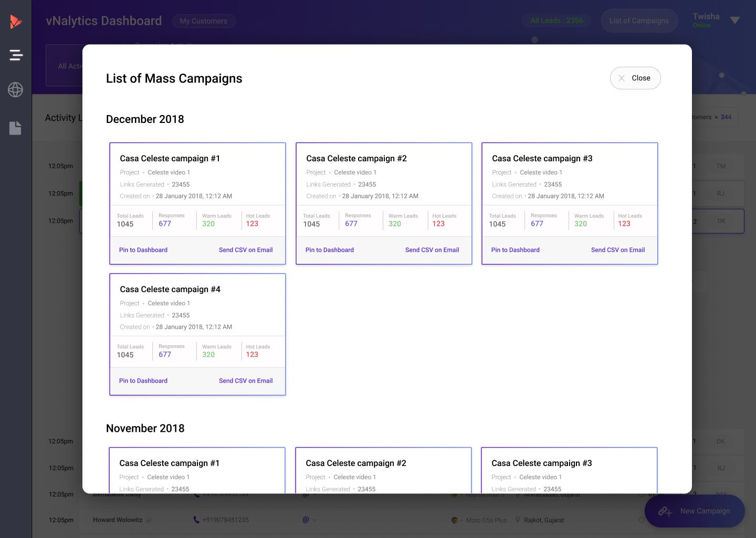756x538 pixels.
Task: Click the All Leads : 2356 badge
Action: click(556, 20)
